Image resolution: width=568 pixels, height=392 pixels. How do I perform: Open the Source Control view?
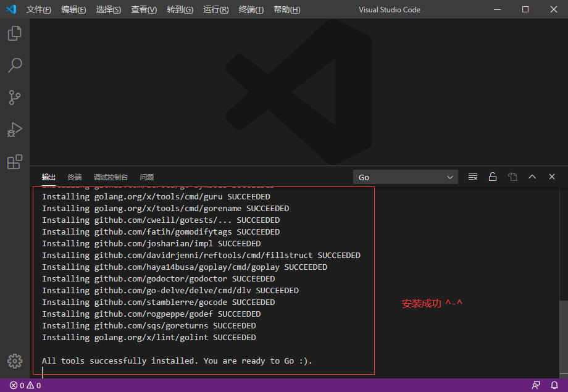click(15, 98)
